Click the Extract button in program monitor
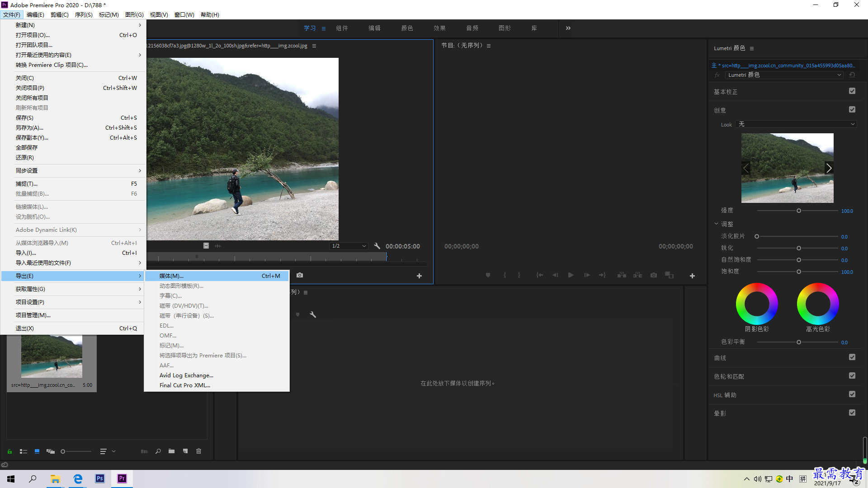This screenshot has width=868, height=488. point(638,275)
